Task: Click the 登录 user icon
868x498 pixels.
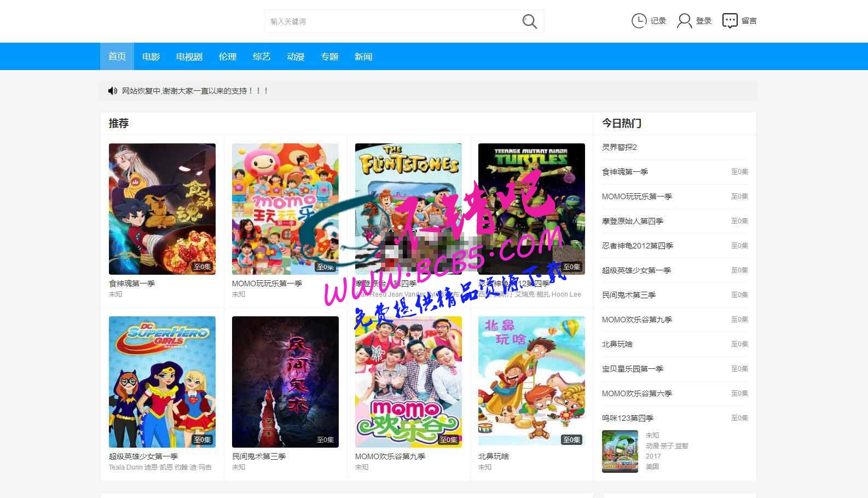Action: coord(684,21)
